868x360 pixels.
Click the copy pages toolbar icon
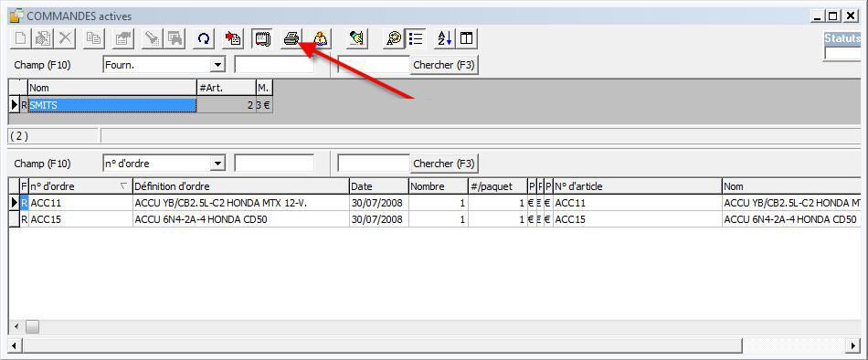point(94,38)
